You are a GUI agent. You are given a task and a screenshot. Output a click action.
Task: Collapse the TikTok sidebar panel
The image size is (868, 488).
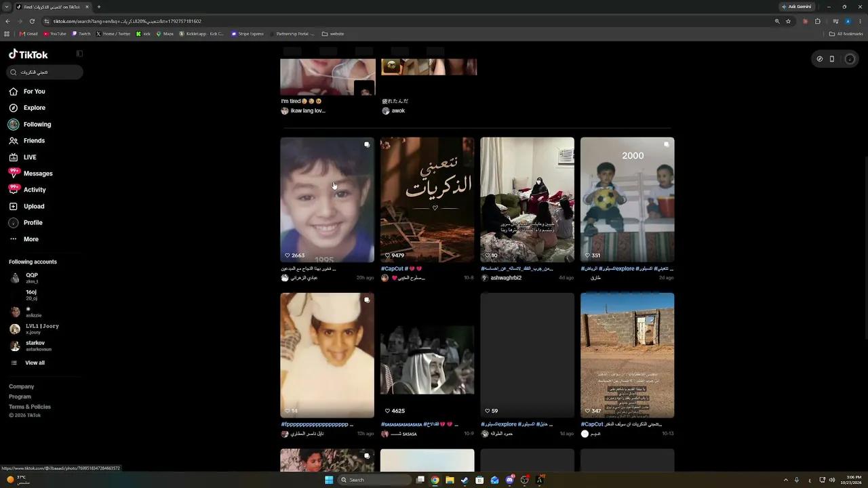click(x=79, y=54)
